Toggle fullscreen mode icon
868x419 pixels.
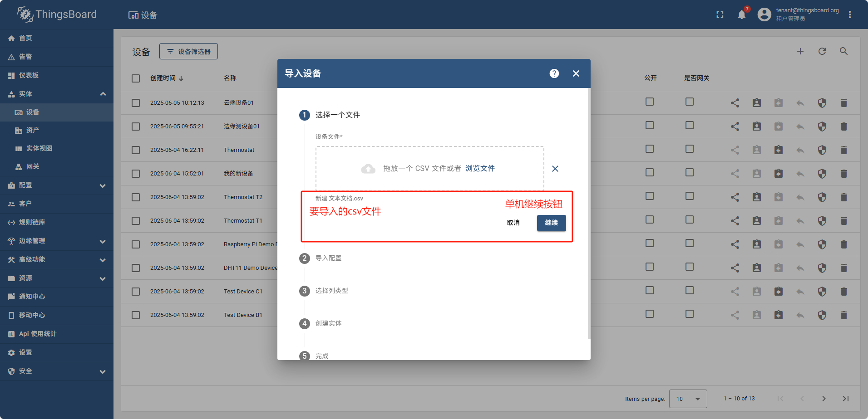[720, 15]
